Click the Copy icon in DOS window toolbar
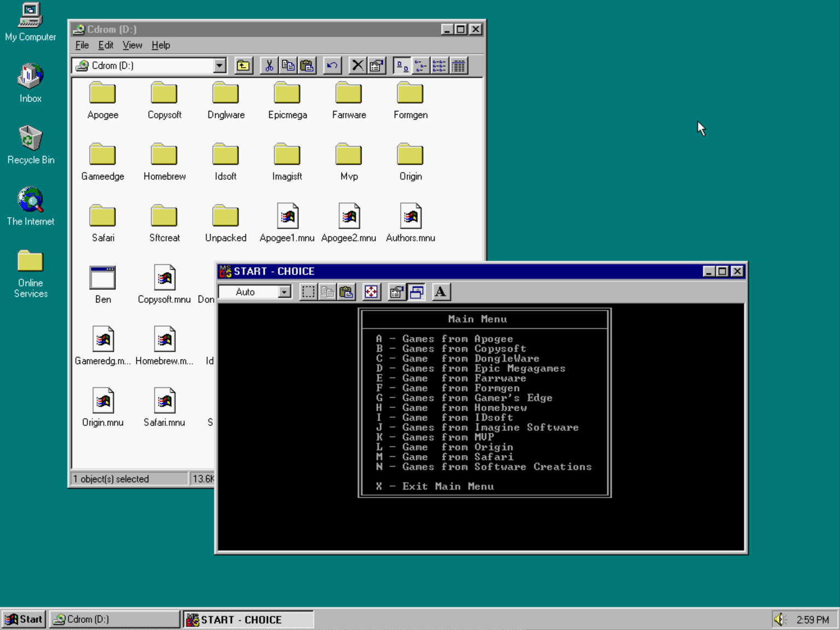This screenshot has width=840, height=630. click(x=328, y=292)
